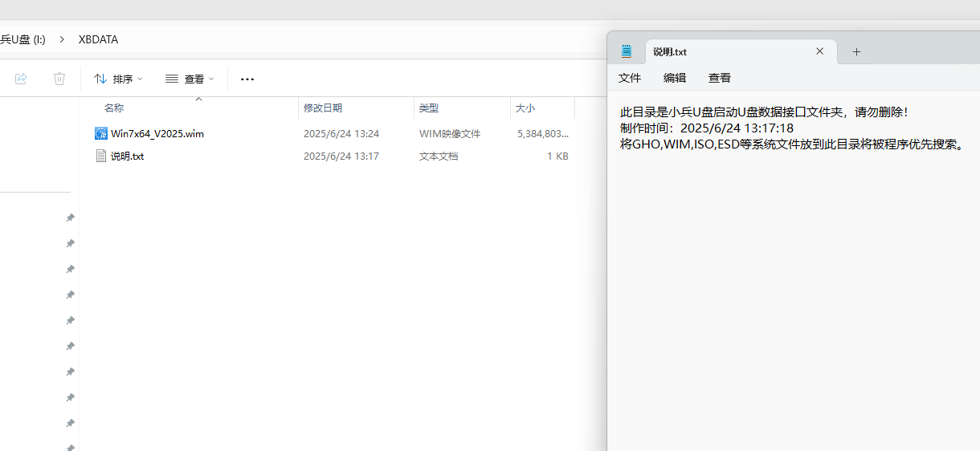Screen dimensions: 980x451
Task: Click the first line of Notepad text
Action: pyautogui.click(x=764, y=112)
